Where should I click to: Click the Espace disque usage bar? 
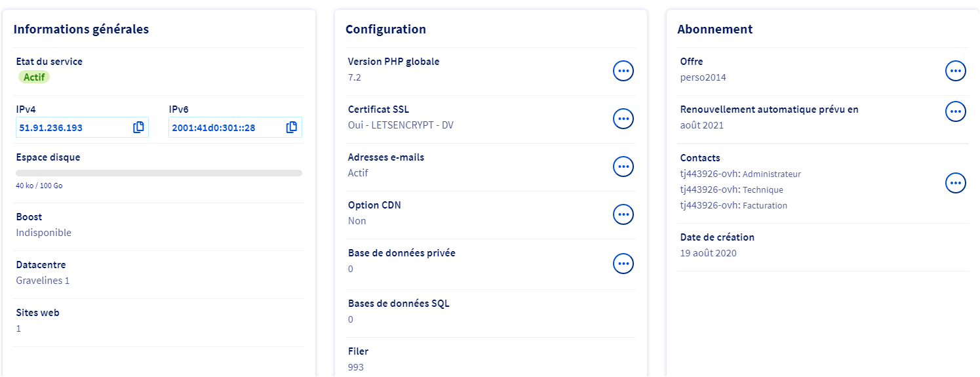click(x=159, y=173)
